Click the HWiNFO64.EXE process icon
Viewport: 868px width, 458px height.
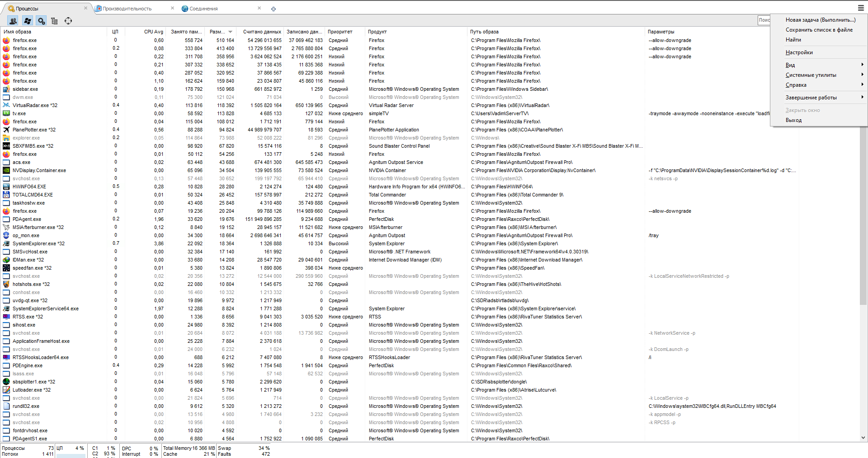tap(6, 187)
